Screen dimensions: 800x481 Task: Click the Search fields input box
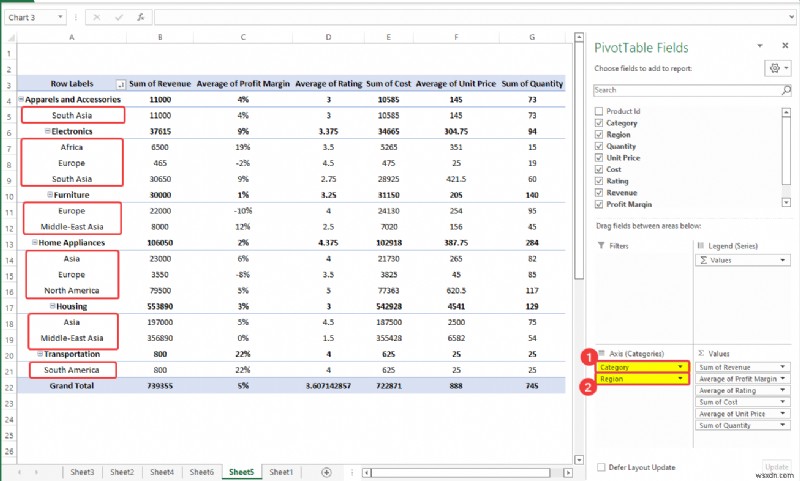pos(692,90)
